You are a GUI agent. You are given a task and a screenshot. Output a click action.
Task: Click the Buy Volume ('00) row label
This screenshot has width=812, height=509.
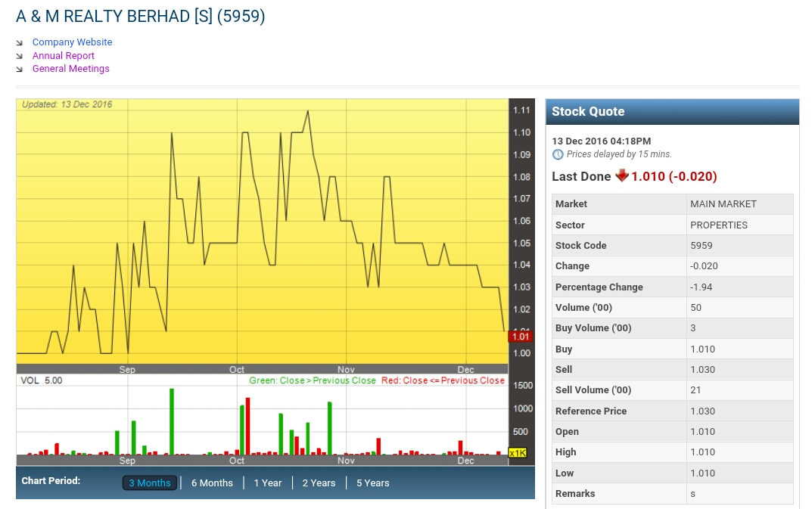(x=593, y=327)
